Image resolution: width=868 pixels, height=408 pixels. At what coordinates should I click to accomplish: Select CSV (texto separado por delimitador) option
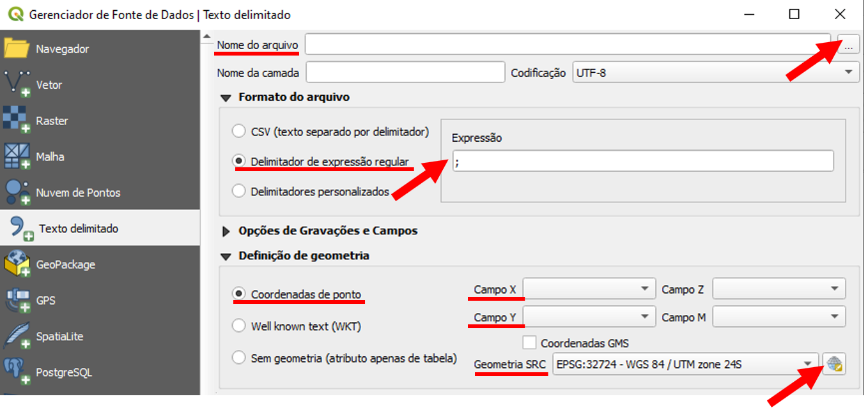(x=239, y=132)
